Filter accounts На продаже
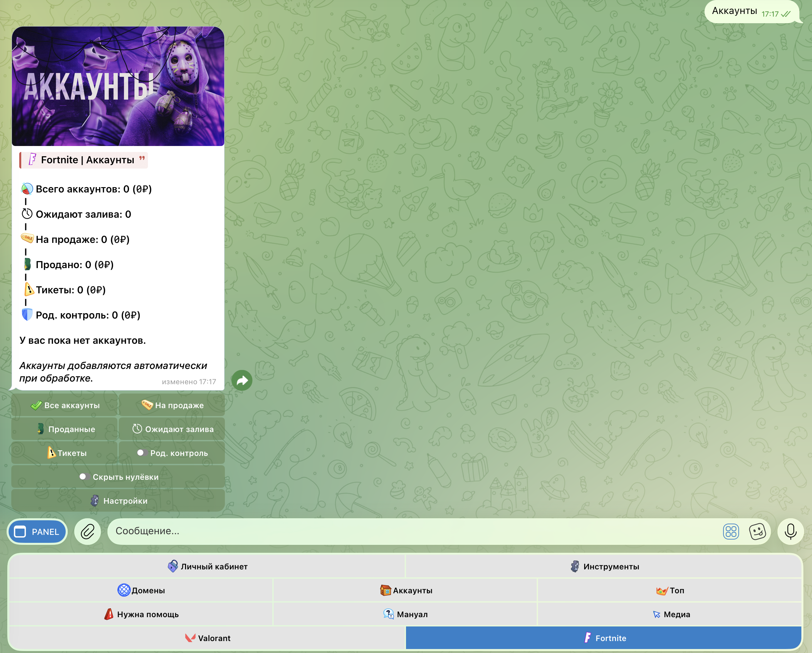This screenshot has height=653, width=812. click(x=172, y=405)
